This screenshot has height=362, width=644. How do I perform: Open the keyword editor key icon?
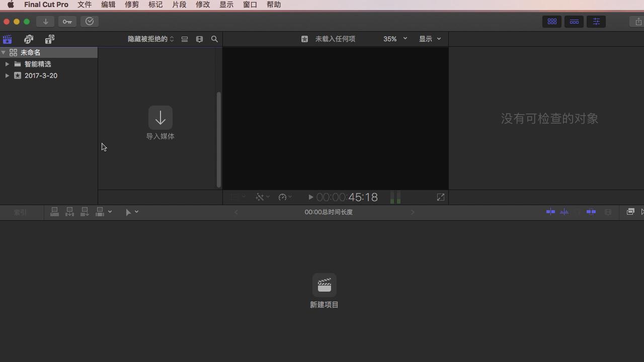[x=67, y=22]
